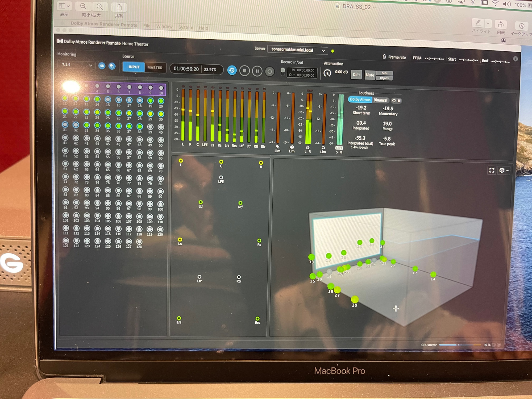Select the Dolby Atmos loudness tab
The image size is (532, 399).
pyautogui.click(x=360, y=99)
